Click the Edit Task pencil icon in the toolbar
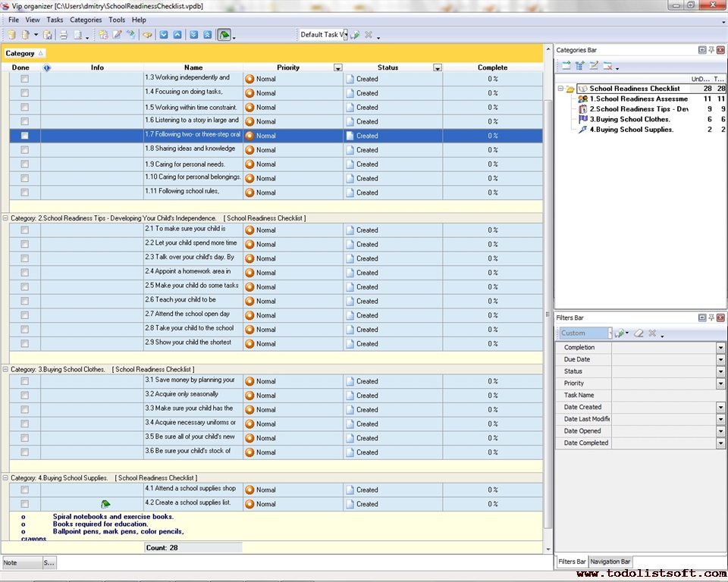This screenshot has height=582, width=728. [x=118, y=35]
